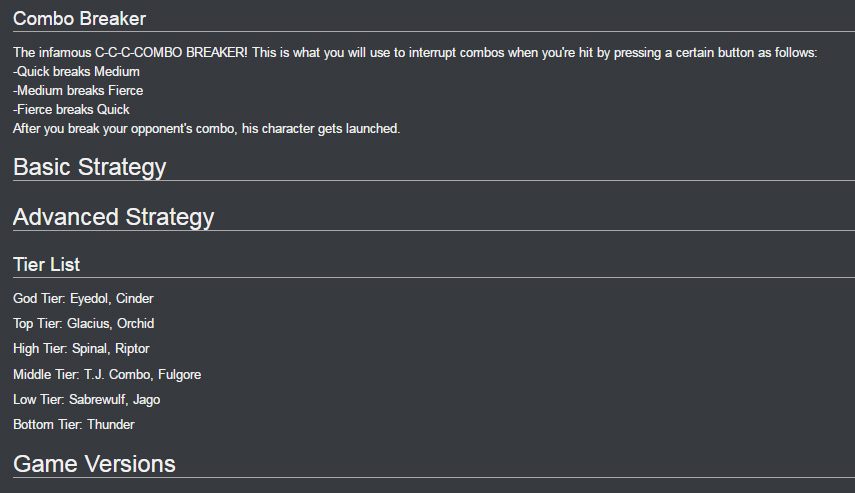Screen dimensions: 855x493
Task: Click the Basic Strategy heading
Action: pyautogui.click(x=89, y=167)
